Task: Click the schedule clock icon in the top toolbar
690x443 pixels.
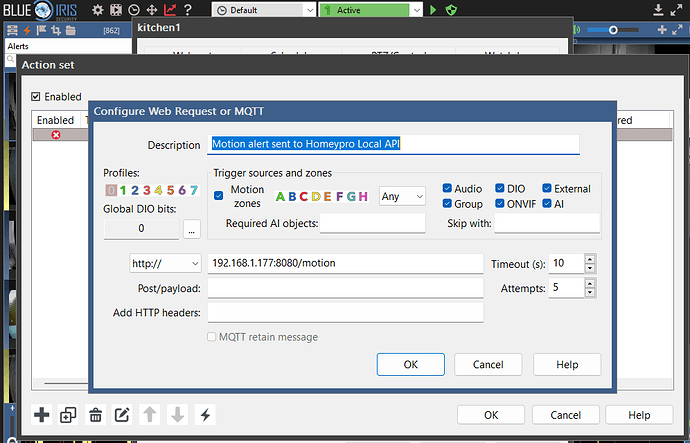Action: 134,10
